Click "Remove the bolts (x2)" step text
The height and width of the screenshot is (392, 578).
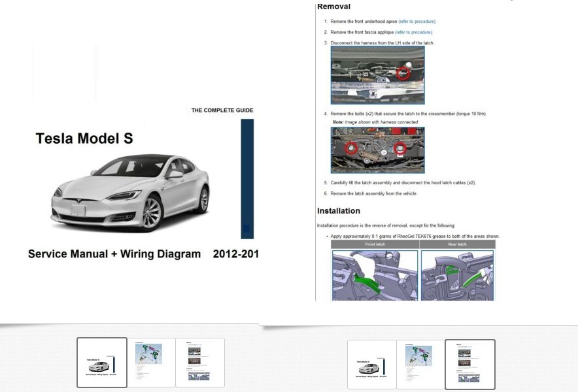409,114
